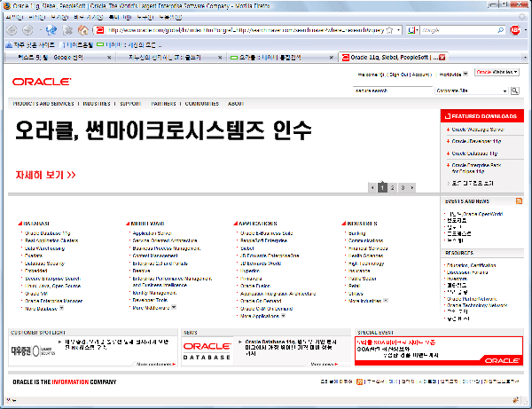The image size is (532, 409).
Task: Open the list all tabs dropdown
Action: pos(525,58)
